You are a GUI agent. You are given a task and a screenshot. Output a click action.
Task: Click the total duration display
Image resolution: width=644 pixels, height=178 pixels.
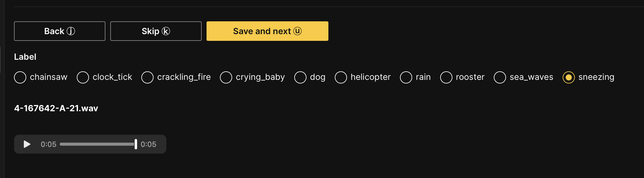[x=149, y=144]
